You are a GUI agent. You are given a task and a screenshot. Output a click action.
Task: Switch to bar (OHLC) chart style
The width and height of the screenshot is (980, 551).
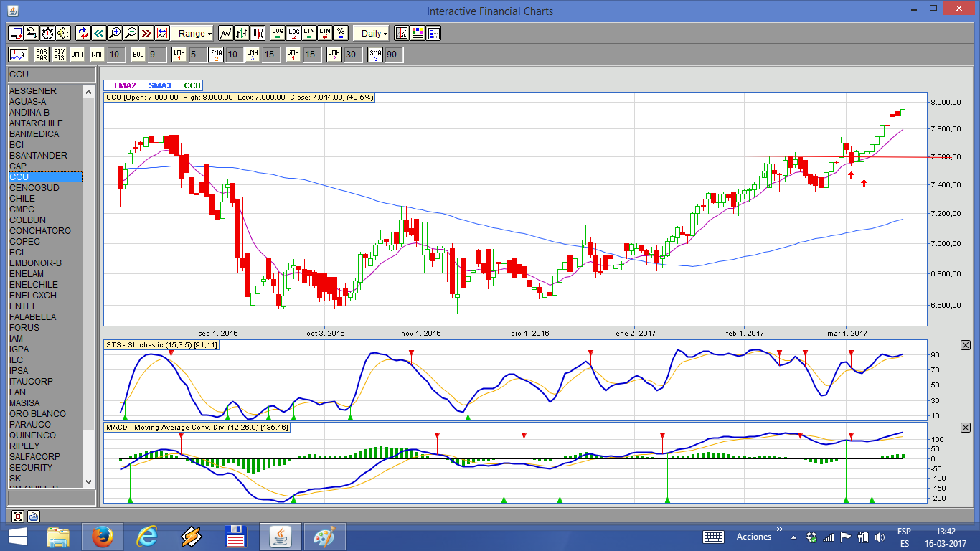(x=241, y=33)
